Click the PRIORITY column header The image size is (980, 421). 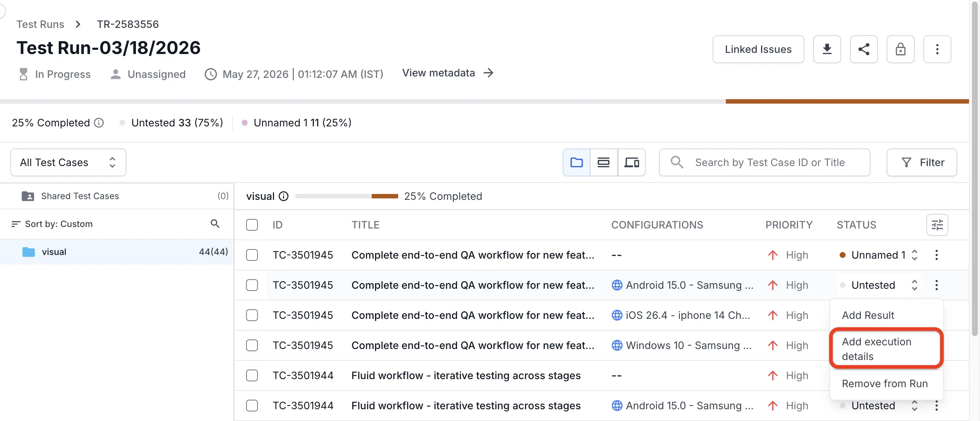[789, 224]
